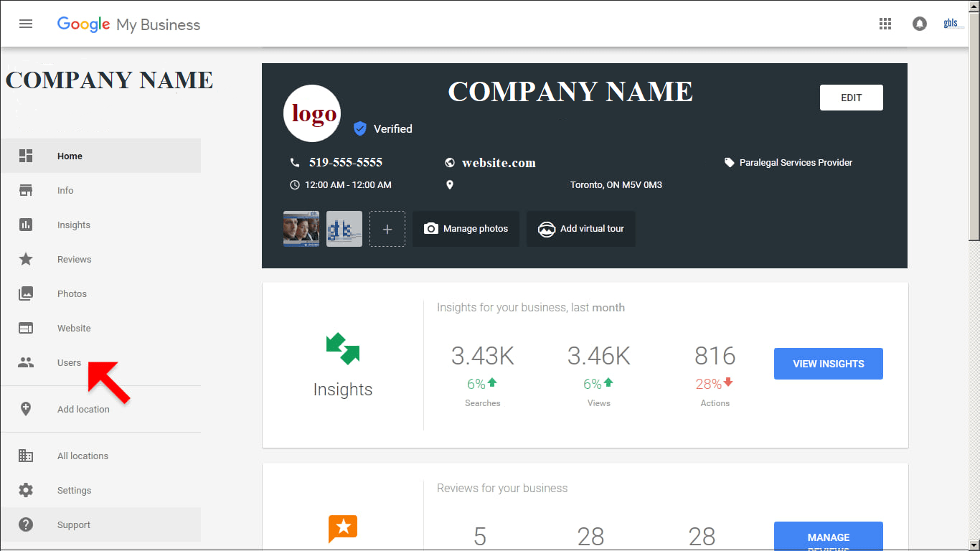Open the website.com link
980x551 pixels.
point(499,163)
